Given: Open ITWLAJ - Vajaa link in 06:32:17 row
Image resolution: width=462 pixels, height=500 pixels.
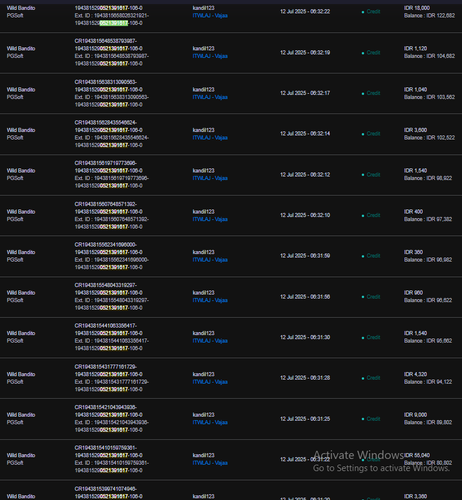Looking at the screenshot, I should click(210, 97).
